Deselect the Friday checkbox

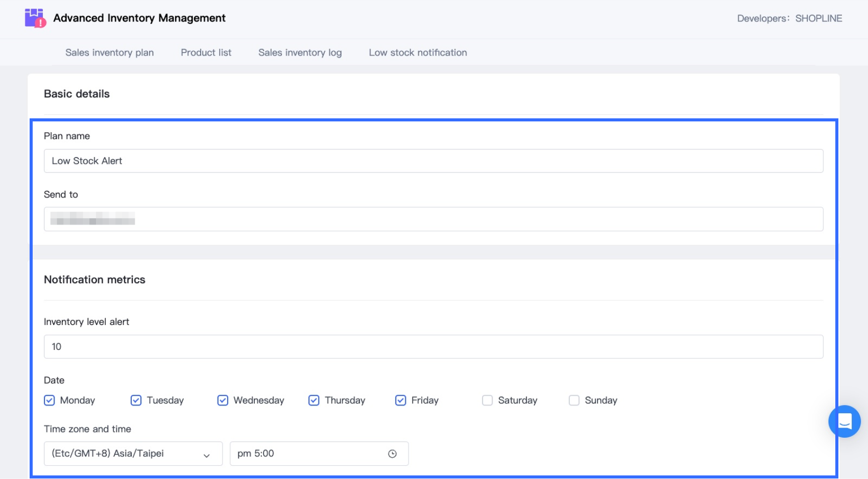point(401,400)
